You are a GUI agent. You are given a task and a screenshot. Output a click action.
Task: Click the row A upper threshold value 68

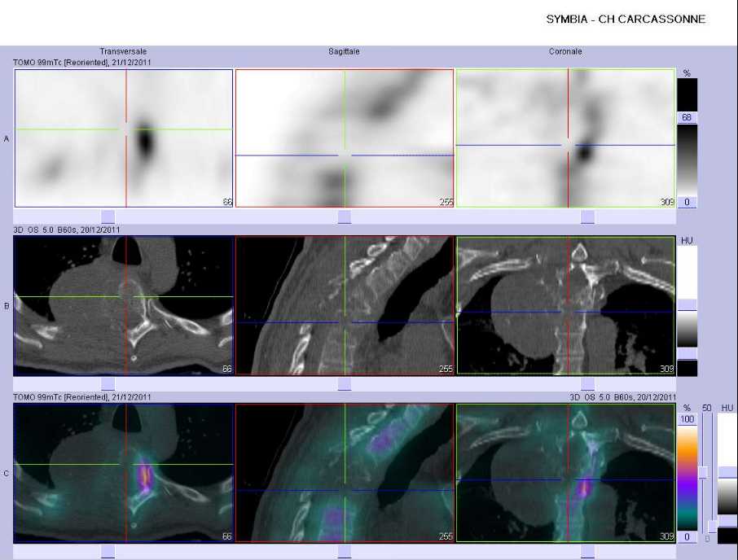[687, 117]
